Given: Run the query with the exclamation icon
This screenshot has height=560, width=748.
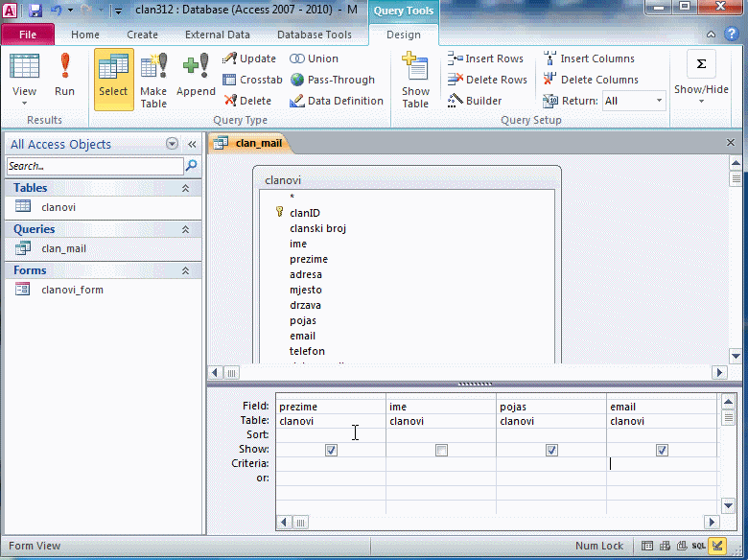Looking at the screenshot, I should tap(64, 75).
